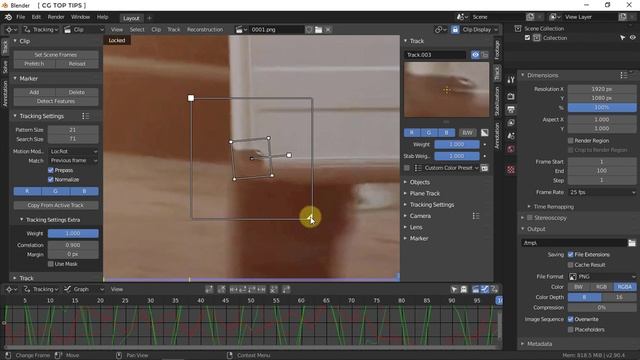This screenshot has height=360, width=640.
Task: Toggle grayscale preview icon next to B/W
Action: tap(484, 133)
